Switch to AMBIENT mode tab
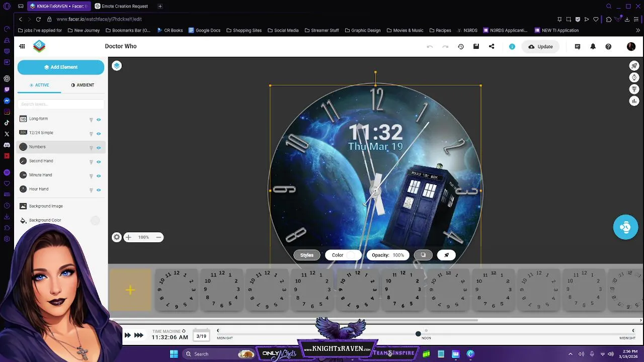The height and width of the screenshot is (362, 644). [83, 85]
